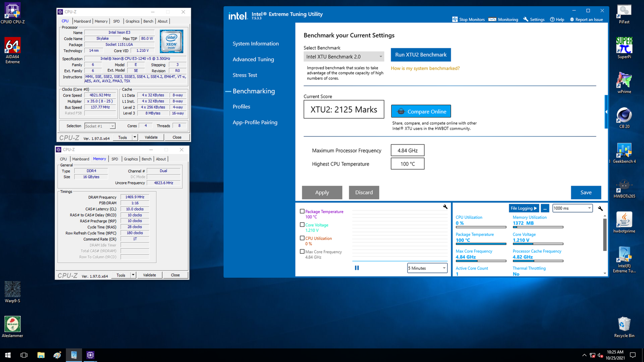The image size is (644, 362).
Task: Open Warp9-S desktop shortcut
Action: tap(12, 292)
